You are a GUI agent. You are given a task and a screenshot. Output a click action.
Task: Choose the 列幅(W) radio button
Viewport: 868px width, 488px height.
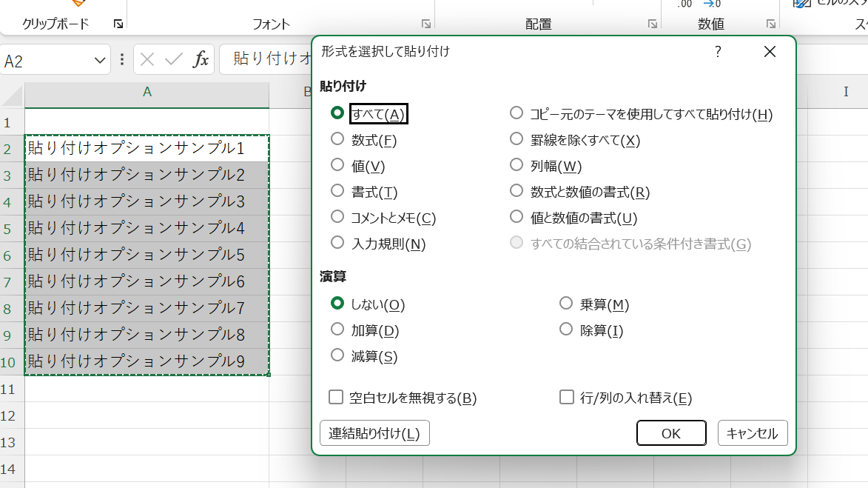(517, 165)
